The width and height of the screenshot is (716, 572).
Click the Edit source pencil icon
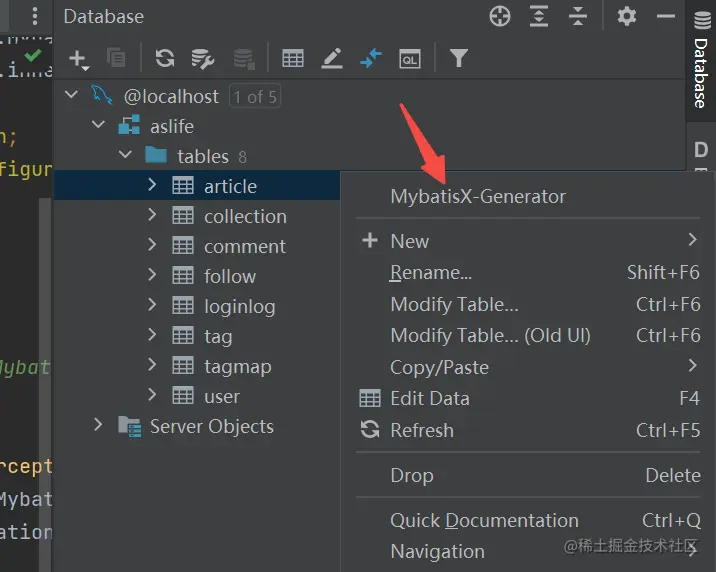coord(332,58)
